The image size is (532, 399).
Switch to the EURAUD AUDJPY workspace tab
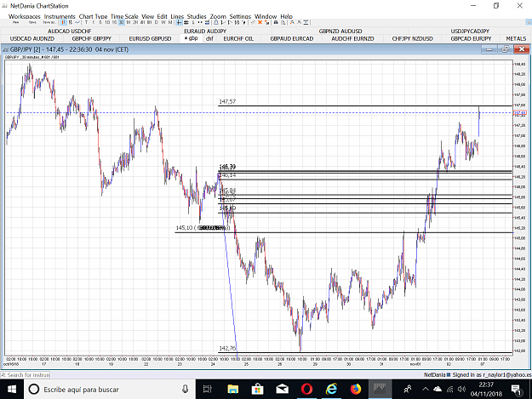point(205,31)
